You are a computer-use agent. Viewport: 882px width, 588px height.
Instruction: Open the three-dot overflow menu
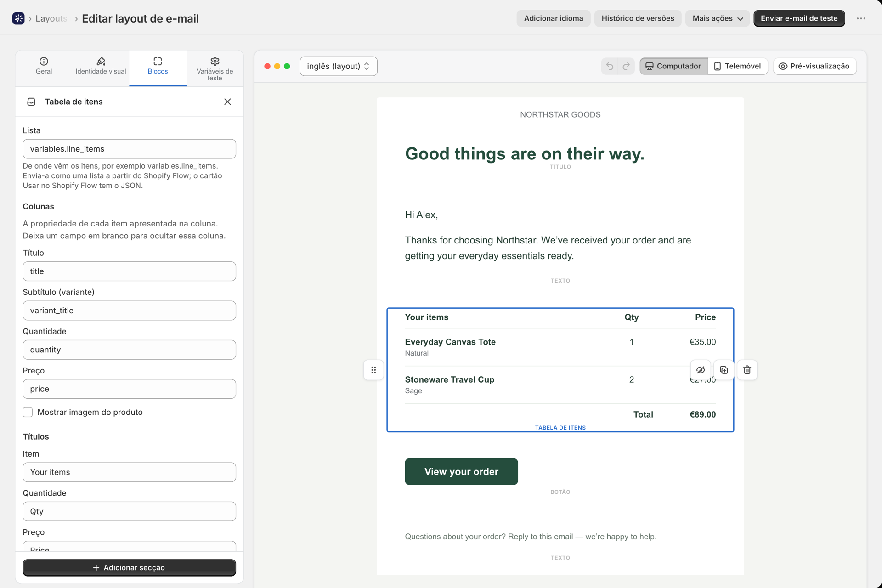[x=861, y=18]
